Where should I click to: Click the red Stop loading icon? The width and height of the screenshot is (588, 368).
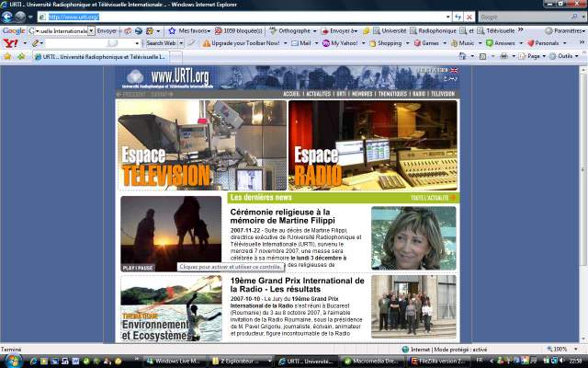(469, 17)
